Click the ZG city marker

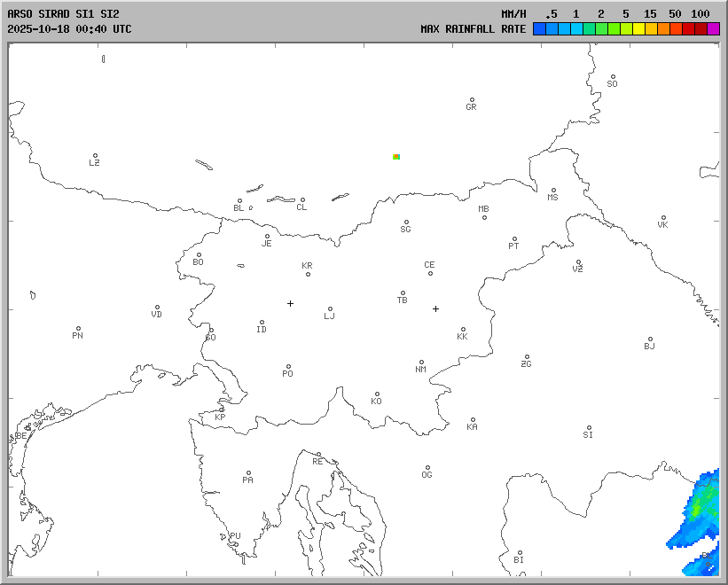[x=527, y=357]
